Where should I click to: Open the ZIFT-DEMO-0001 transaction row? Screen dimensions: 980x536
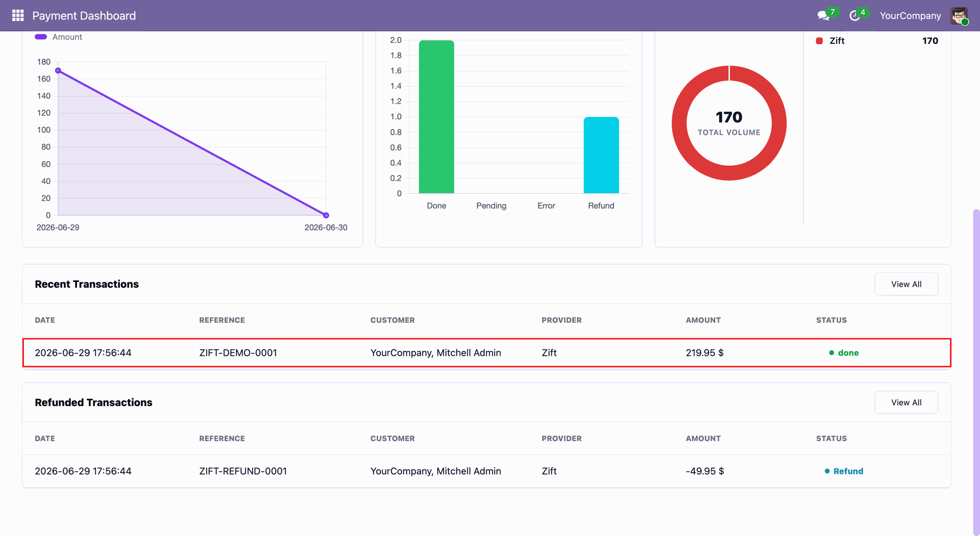[x=486, y=353]
